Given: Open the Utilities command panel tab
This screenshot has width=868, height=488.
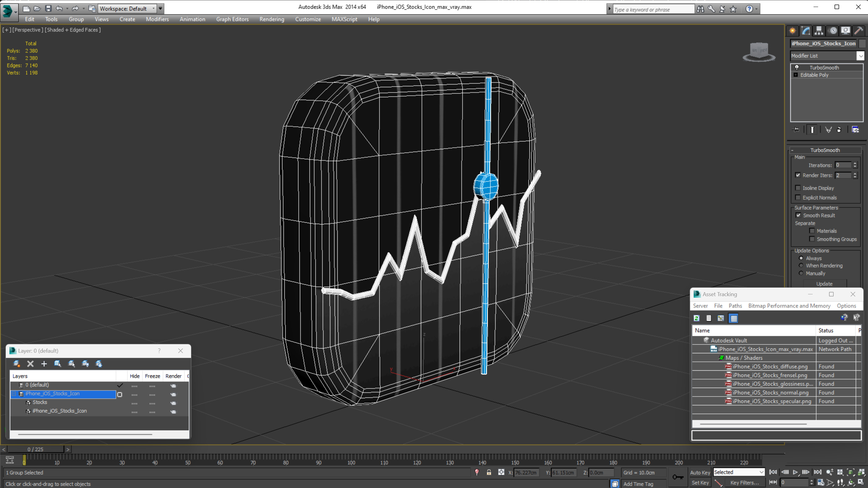Looking at the screenshot, I should pyautogui.click(x=859, y=31).
